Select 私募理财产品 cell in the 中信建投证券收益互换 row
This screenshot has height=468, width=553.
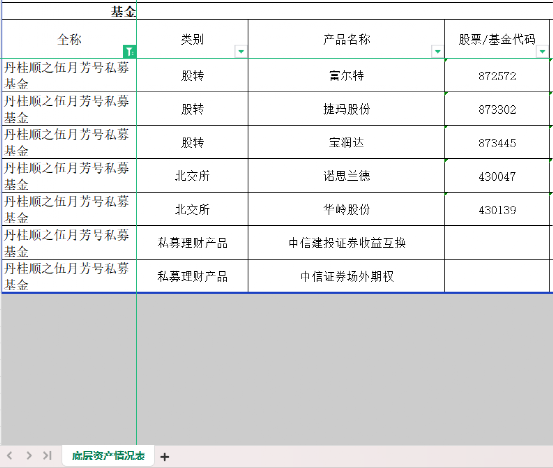tap(192, 243)
